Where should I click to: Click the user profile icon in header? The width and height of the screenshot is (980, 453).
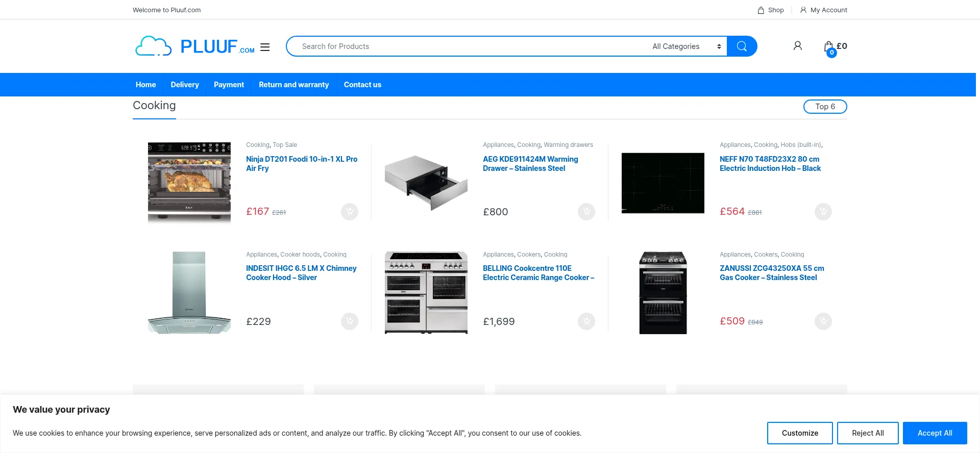797,46
